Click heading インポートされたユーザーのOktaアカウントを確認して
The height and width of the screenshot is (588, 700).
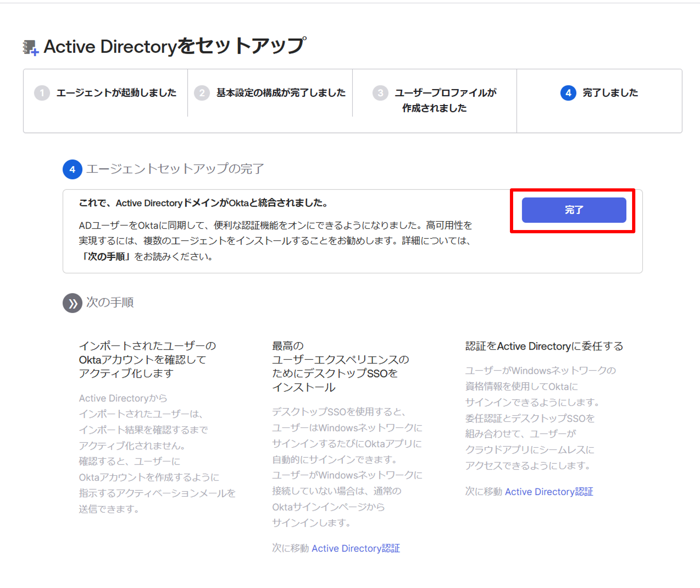coord(147,359)
